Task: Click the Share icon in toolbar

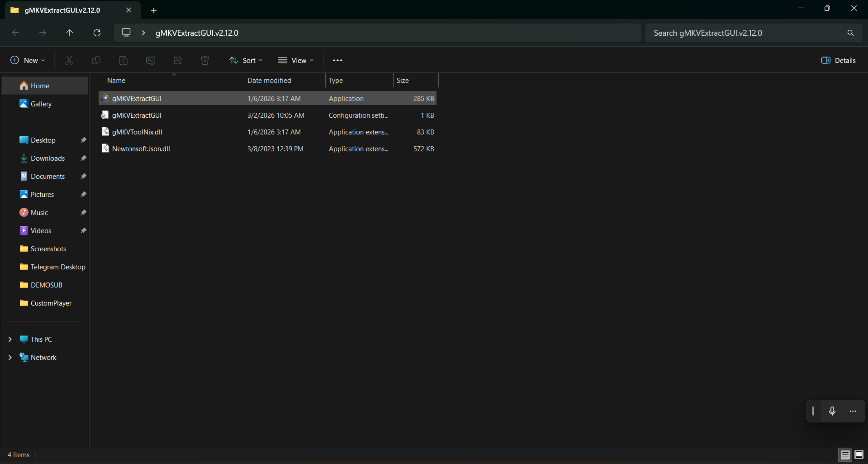Action: 178,60
